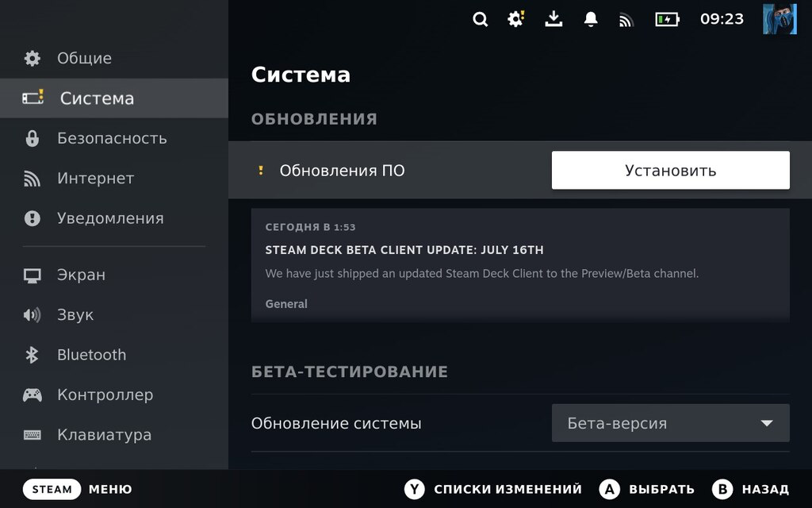Go to Безопасность settings
Screen dimensions: 812x508
point(114,138)
